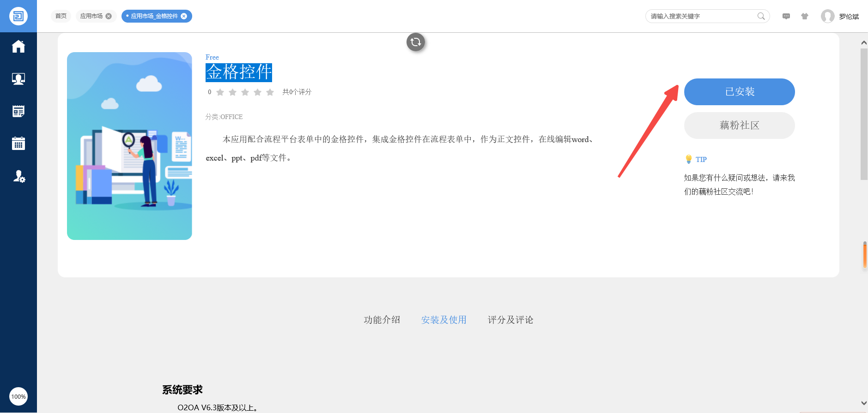Screen dimensions: 868x413
Task: Open the contacts/meeting sidebar icon
Action: (18, 79)
